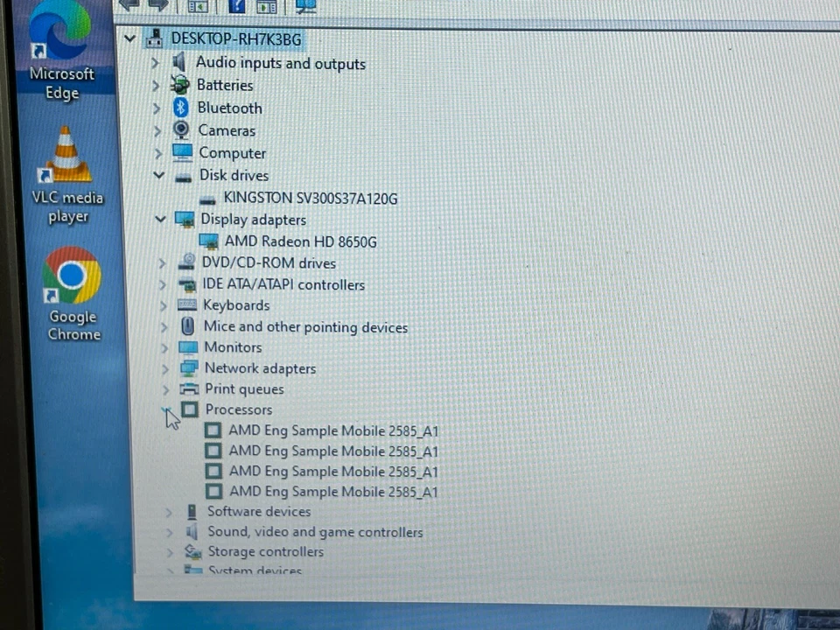Expand the Network adapters category
This screenshot has height=630, width=840.
165,368
